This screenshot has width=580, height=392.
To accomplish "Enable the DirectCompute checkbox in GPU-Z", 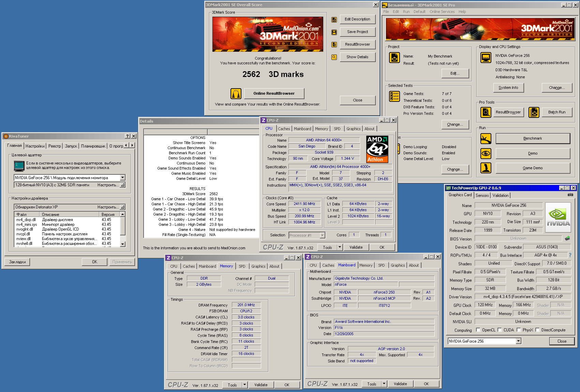I will (x=537, y=330).
